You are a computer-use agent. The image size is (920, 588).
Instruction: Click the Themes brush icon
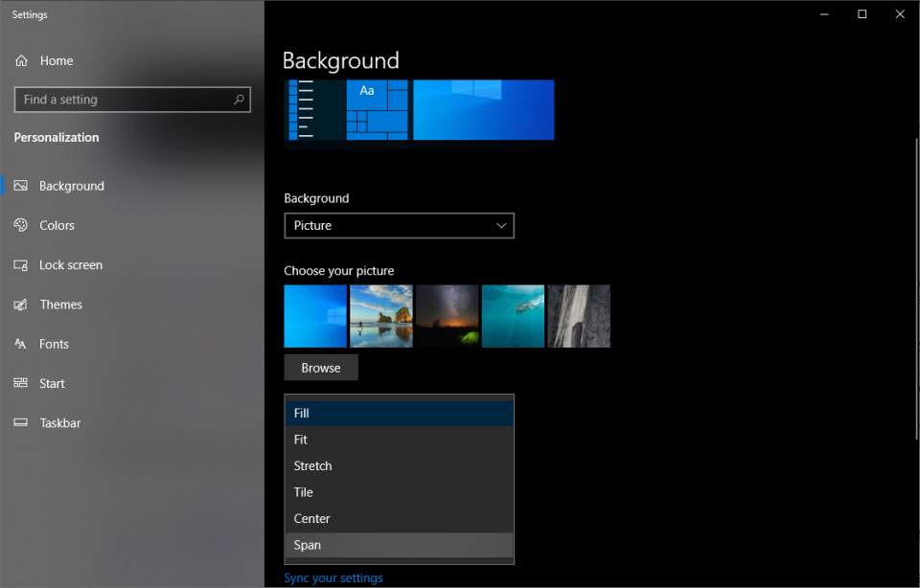[21, 305]
